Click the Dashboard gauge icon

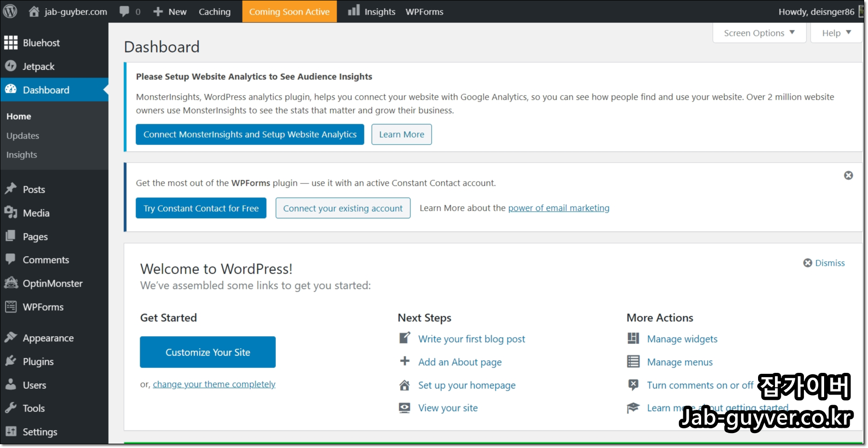pos(11,89)
